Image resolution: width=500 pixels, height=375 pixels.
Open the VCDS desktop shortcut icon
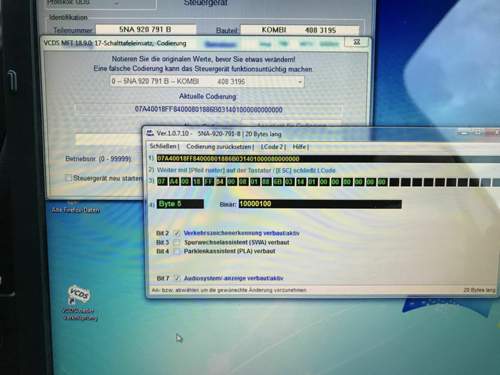click(x=79, y=295)
